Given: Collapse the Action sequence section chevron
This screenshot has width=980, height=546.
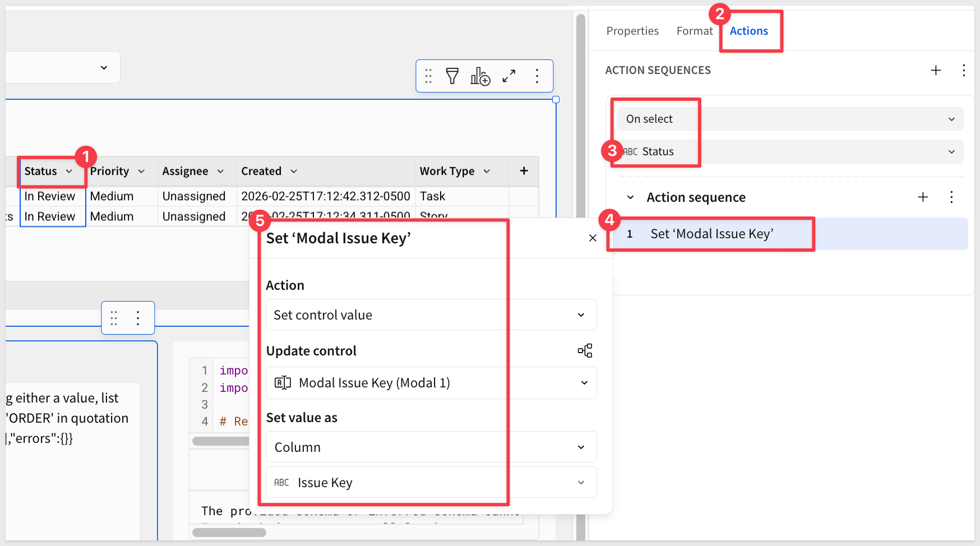Looking at the screenshot, I should [x=631, y=197].
